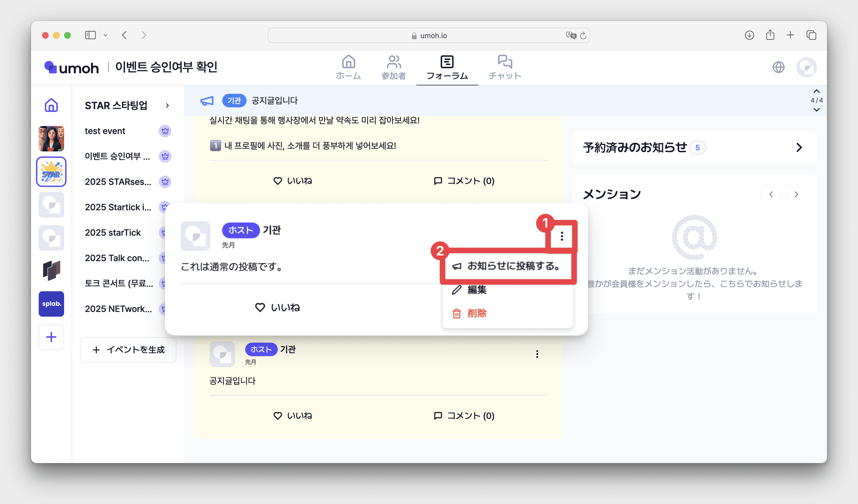The width and height of the screenshot is (858, 504).
Task: Expand 予約済みのお知らせ scheduled announcements panel
Action: tap(799, 147)
